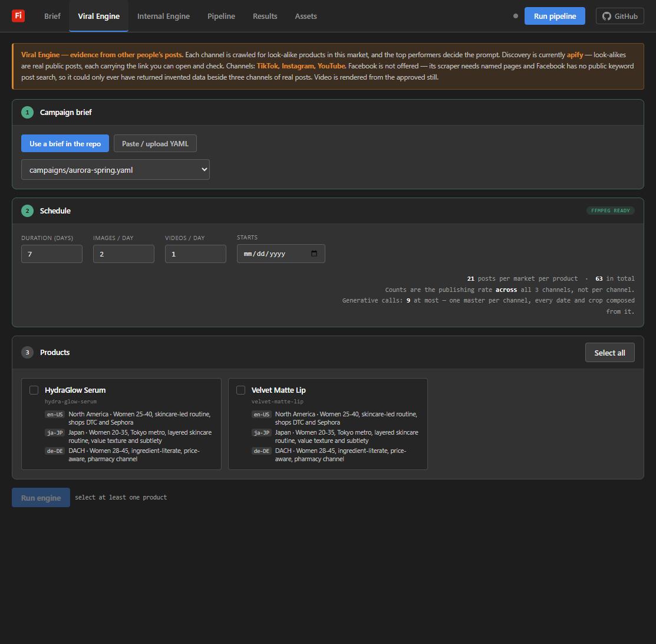Click the Duration (days) input field

pyautogui.click(x=52, y=254)
